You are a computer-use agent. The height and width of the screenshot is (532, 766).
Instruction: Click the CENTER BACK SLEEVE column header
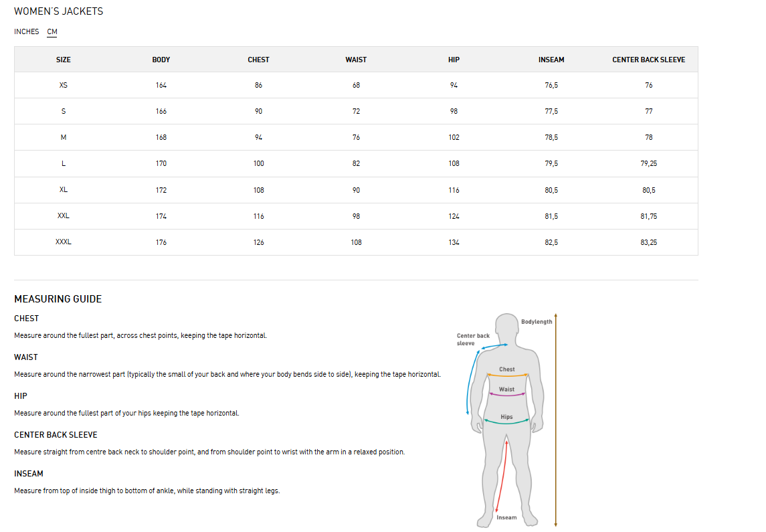(649, 60)
